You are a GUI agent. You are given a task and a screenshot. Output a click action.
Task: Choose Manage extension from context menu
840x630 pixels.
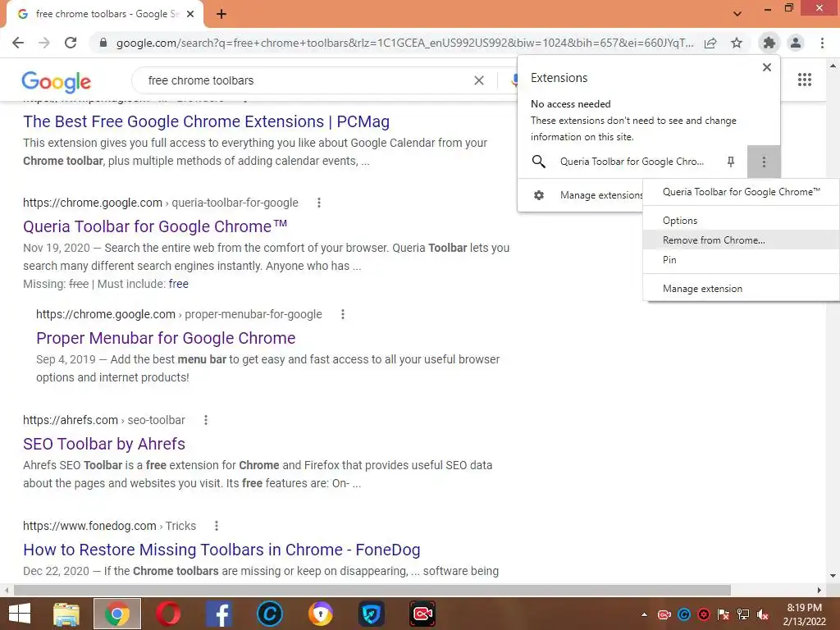tap(742, 288)
